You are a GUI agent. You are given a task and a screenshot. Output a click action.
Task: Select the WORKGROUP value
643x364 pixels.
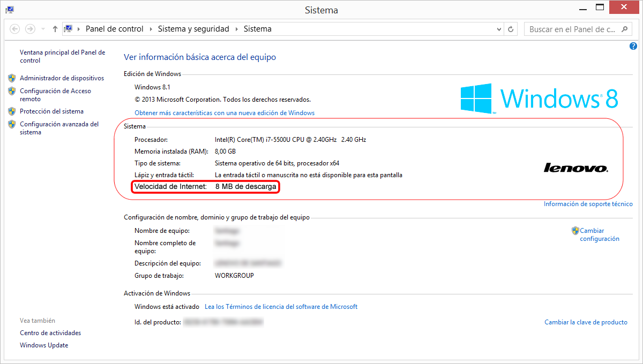pyautogui.click(x=234, y=276)
